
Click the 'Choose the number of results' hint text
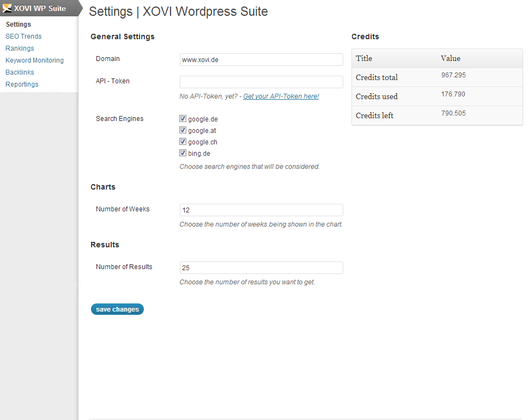coord(247,282)
